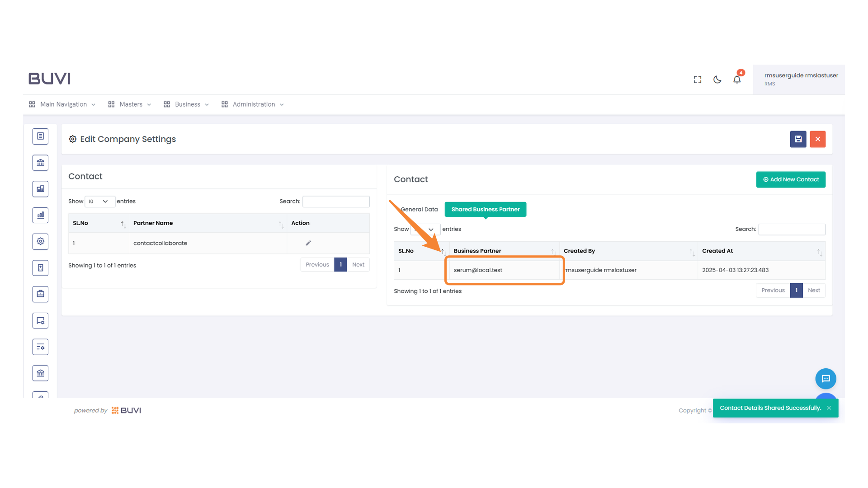Click the Add New Contact button
Image resolution: width=868 pixels, height=488 pixels.
[791, 179]
